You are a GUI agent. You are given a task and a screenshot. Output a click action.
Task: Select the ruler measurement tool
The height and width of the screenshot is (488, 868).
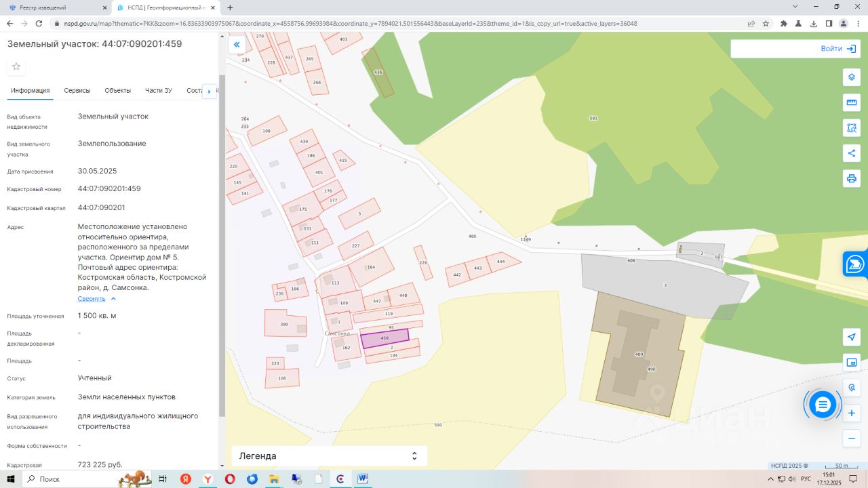852,103
